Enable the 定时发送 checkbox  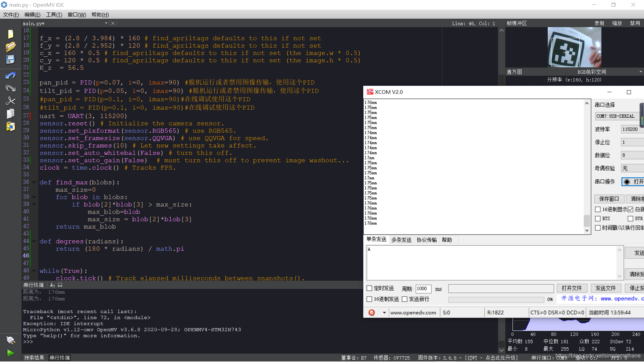click(x=369, y=288)
